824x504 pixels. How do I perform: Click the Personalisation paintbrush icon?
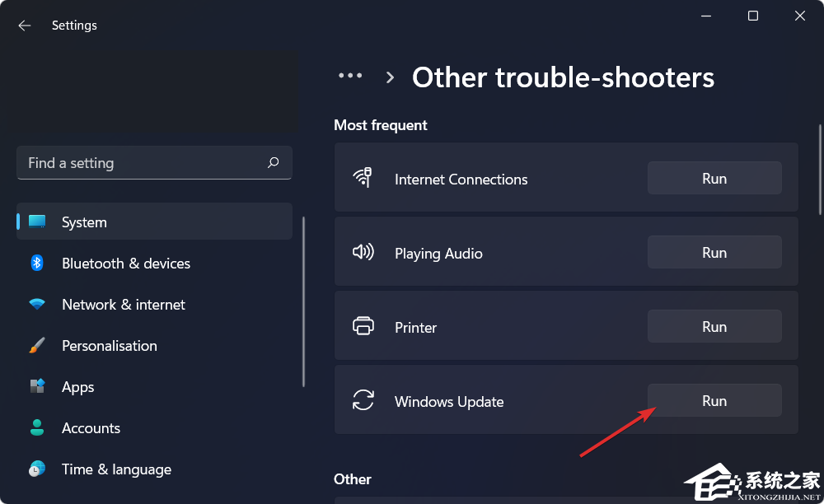point(37,345)
